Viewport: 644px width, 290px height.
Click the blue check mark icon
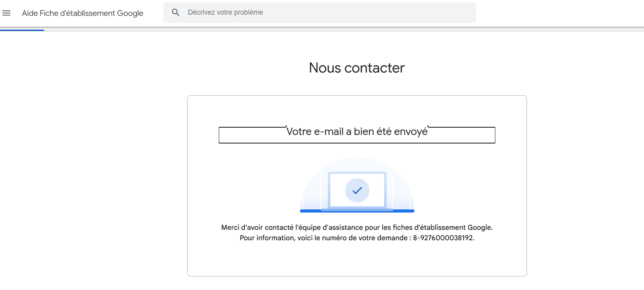pyautogui.click(x=357, y=190)
